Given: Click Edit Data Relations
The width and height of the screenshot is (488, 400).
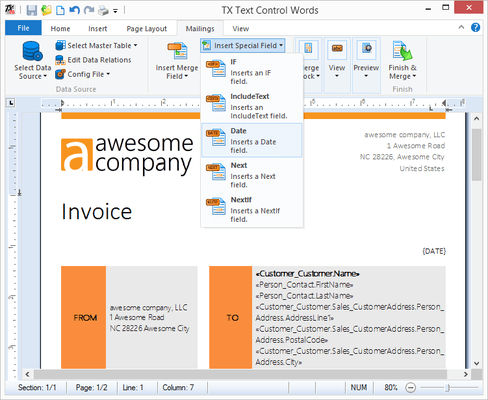Looking at the screenshot, I should pyautogui.click(x=93, y=60).
